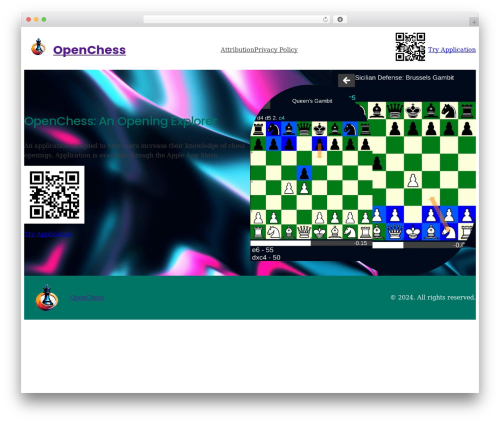Image resolution: width=500 pixels, height=423 pixels.
Task: Click the circular icon right of the address bar
Action: tap(340, 19)
